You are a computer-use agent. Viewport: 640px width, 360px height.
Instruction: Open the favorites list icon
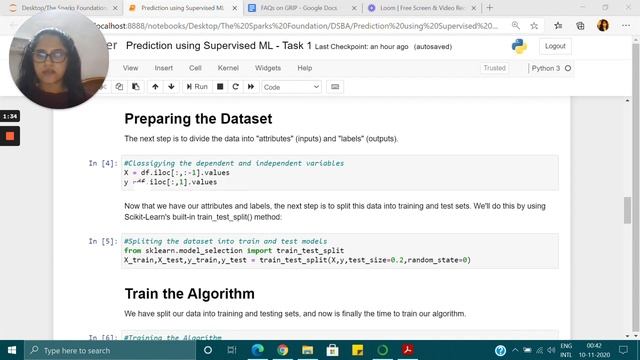pyautogui.click(x=558, y=26)
